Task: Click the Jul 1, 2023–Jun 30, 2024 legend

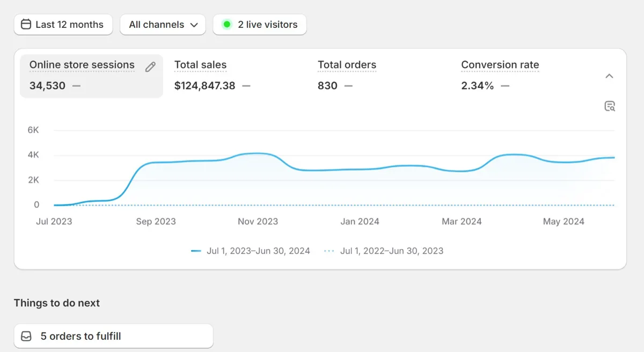Action: (251, 251)
